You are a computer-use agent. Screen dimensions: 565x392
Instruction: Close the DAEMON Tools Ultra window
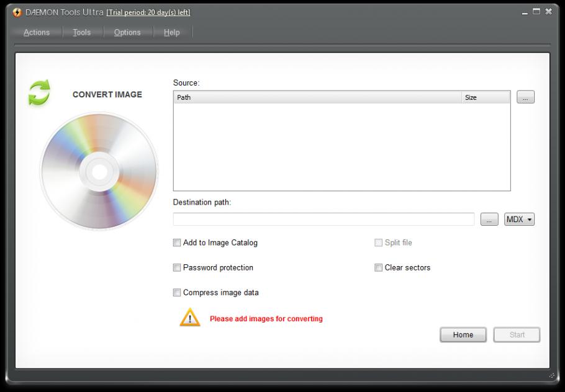(x=548, y=12)
